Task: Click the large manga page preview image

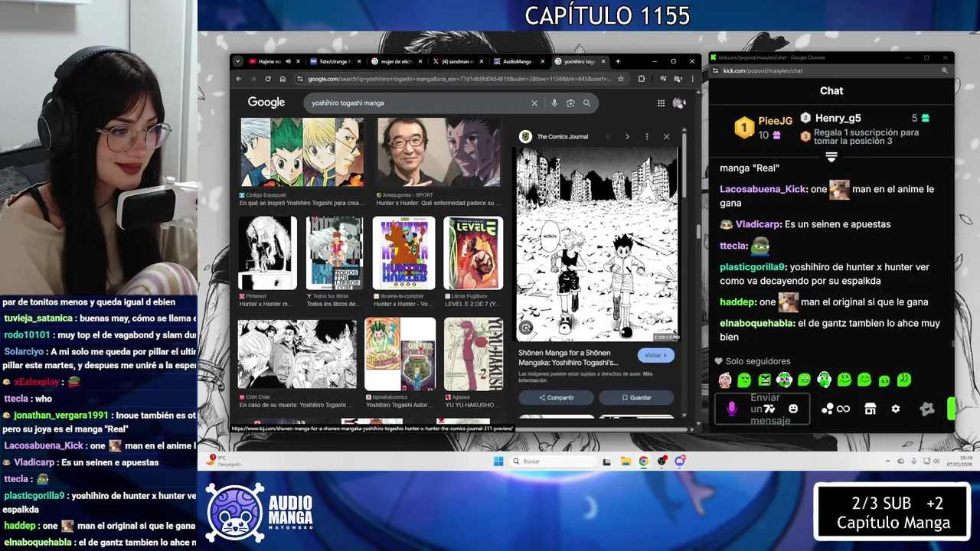Action: coord(597,243)
